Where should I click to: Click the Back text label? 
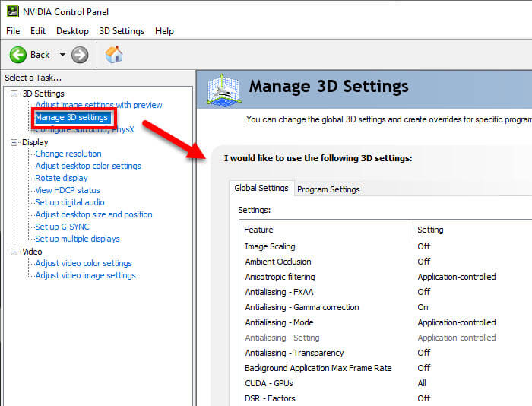pyautogui.click(x=40, y=55)
